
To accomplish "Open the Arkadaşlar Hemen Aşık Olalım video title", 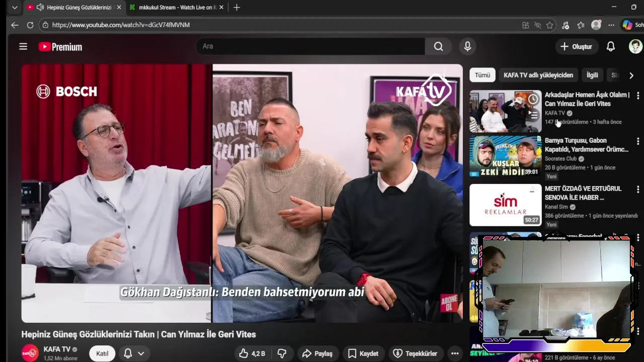I will 587,99.
